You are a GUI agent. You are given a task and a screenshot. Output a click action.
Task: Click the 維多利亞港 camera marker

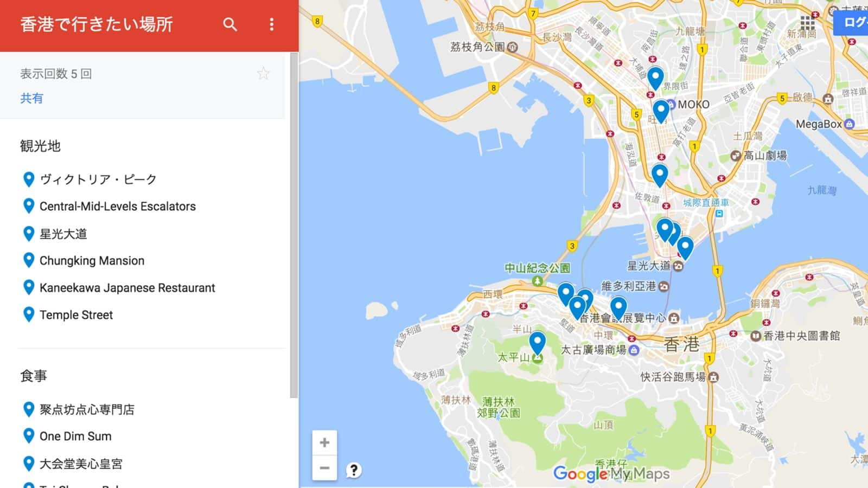pos(663,286)
